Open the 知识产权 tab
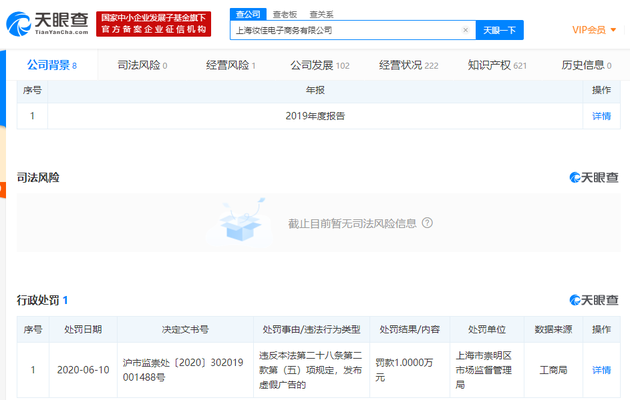This screenshot has width=630, height=400. click(497, 65)
